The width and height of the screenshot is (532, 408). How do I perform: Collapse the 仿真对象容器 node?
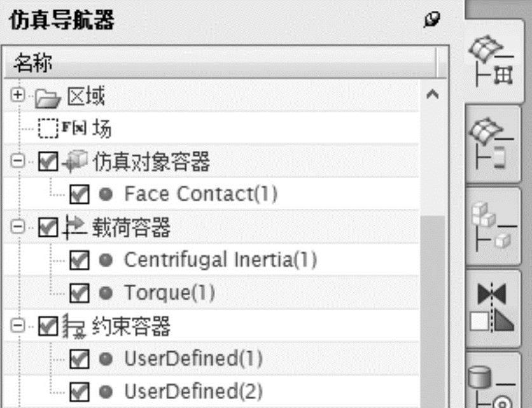(17, 162)
